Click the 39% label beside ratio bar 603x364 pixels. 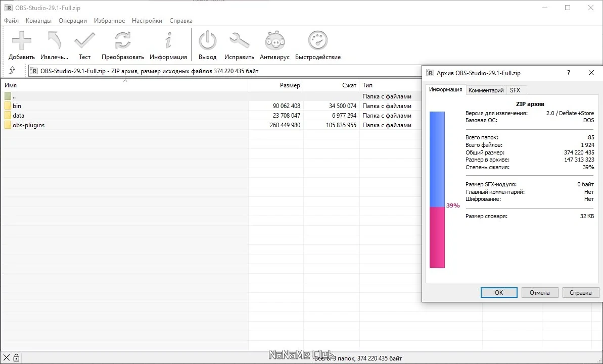click(453, 205)
